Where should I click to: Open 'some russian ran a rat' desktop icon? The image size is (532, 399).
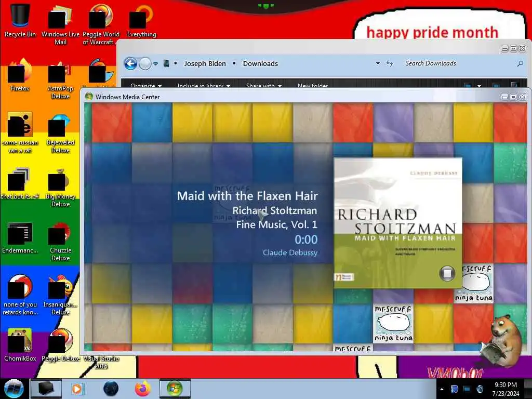coord(20,133)
